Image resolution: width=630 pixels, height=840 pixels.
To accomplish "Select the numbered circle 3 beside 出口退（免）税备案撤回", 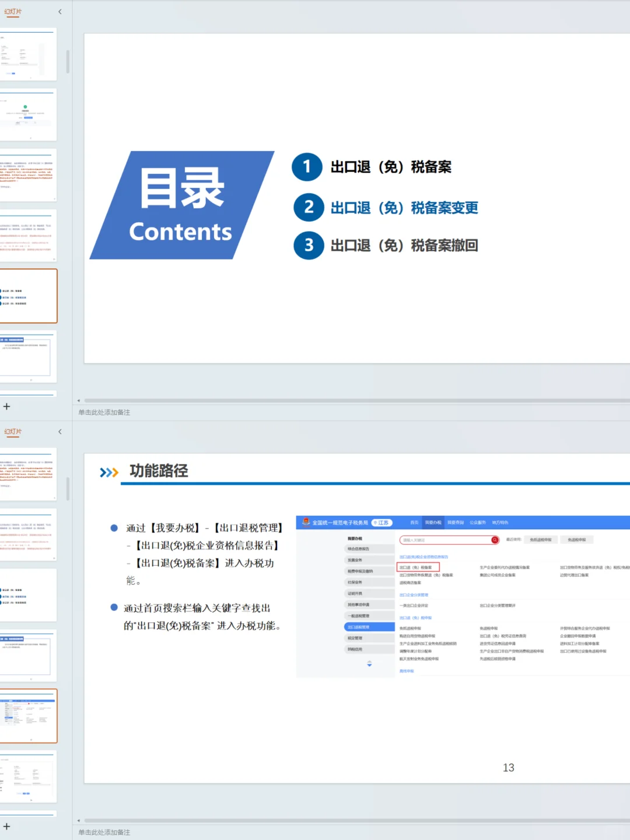I will [308, 246].
